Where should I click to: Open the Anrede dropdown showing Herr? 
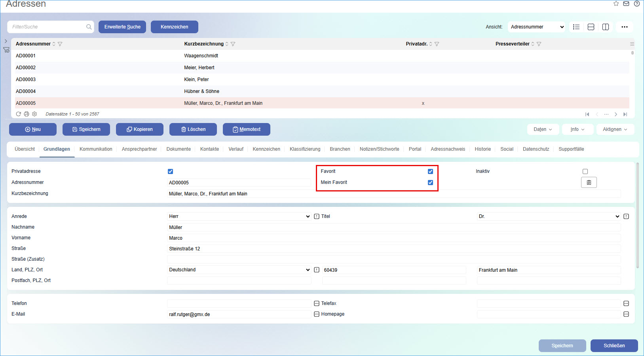(x=239, y=216)
